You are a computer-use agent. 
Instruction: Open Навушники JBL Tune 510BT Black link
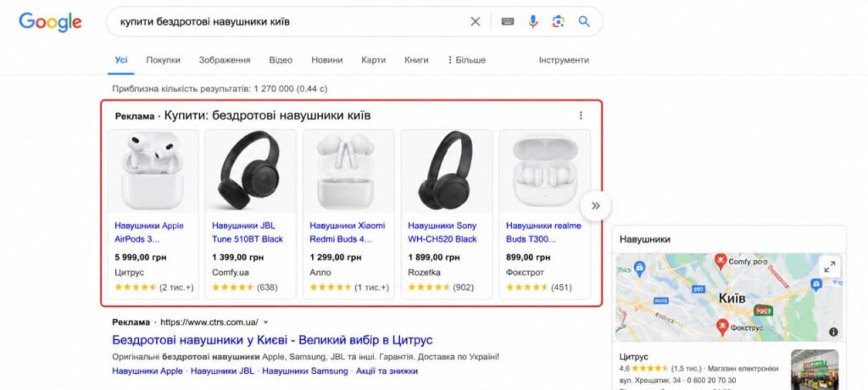pos(248,232)
